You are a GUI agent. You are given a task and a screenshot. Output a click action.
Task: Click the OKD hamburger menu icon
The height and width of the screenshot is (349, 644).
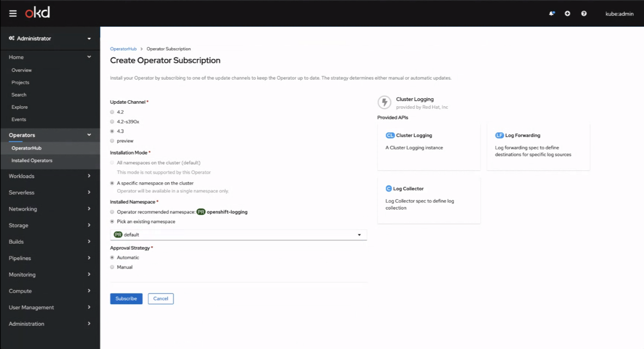tap(12, 13)
